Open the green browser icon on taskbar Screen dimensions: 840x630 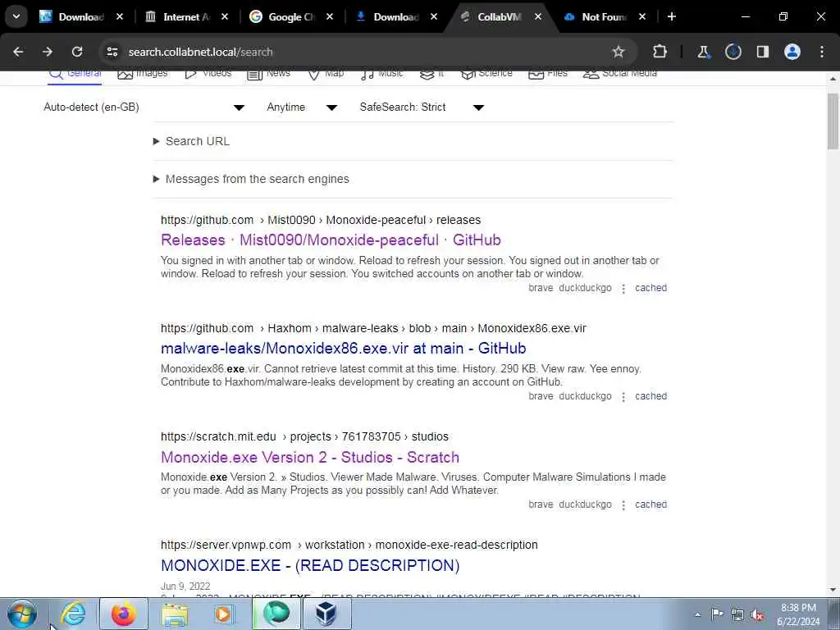pos(276,614)
